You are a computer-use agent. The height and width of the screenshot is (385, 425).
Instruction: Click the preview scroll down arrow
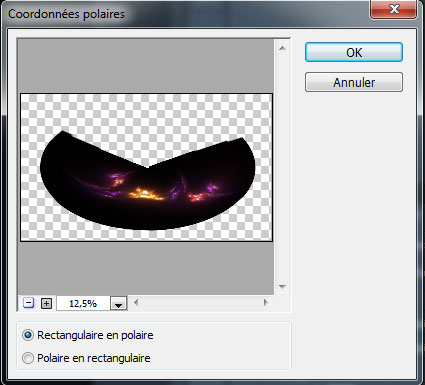coord(282,287)
